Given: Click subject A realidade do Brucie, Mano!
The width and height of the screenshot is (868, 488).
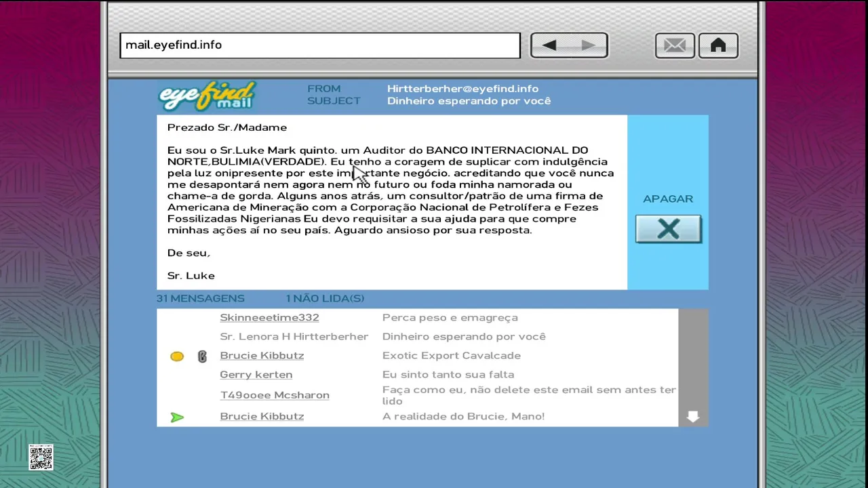Looking at the screenshot, I should point(463,416).
